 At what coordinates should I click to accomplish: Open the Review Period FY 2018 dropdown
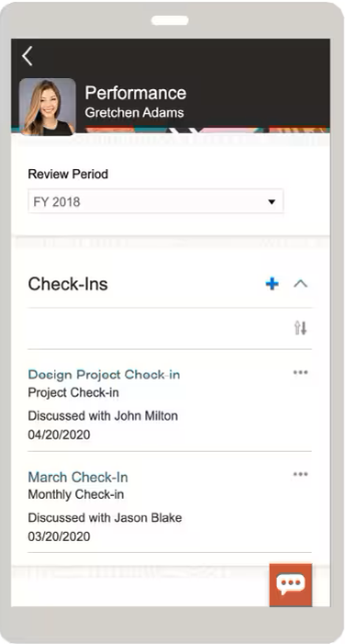coord(155,201)
